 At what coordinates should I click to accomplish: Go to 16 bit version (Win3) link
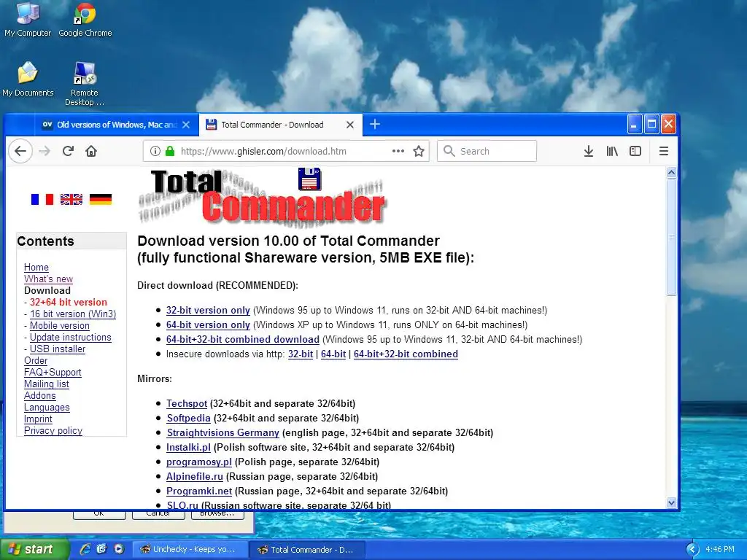click(x=73, y=314)
